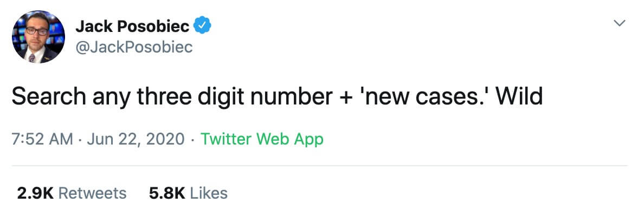Screen dimensions: 644x216
Task: Click the 5.8K like count number
Action: 167,193
